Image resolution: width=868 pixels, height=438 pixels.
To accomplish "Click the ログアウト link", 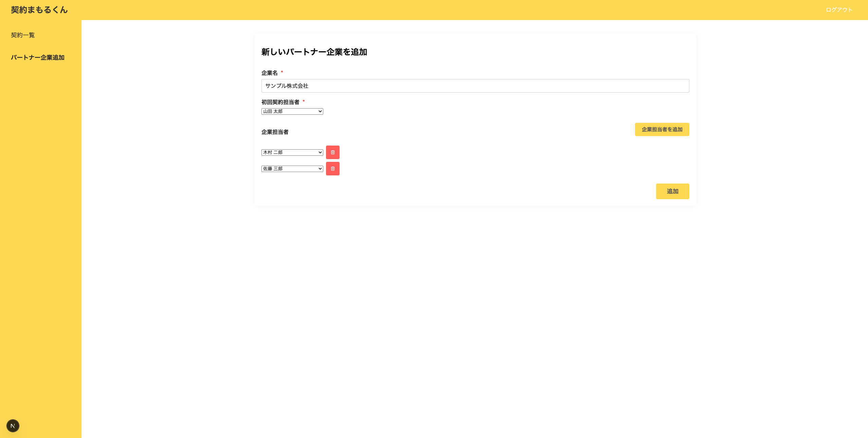I will (839, 10).
